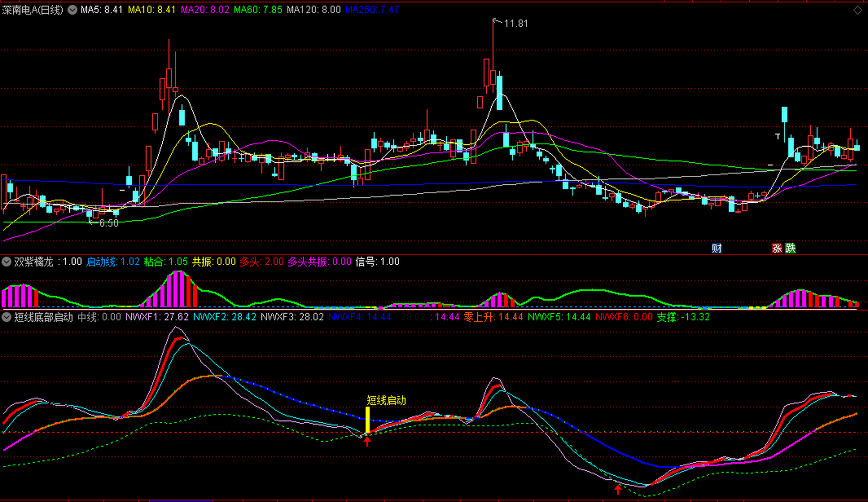The image size is (868, 502).
Task: Select the MA20: 8.02 average label
Action: [x=205, y=10]
